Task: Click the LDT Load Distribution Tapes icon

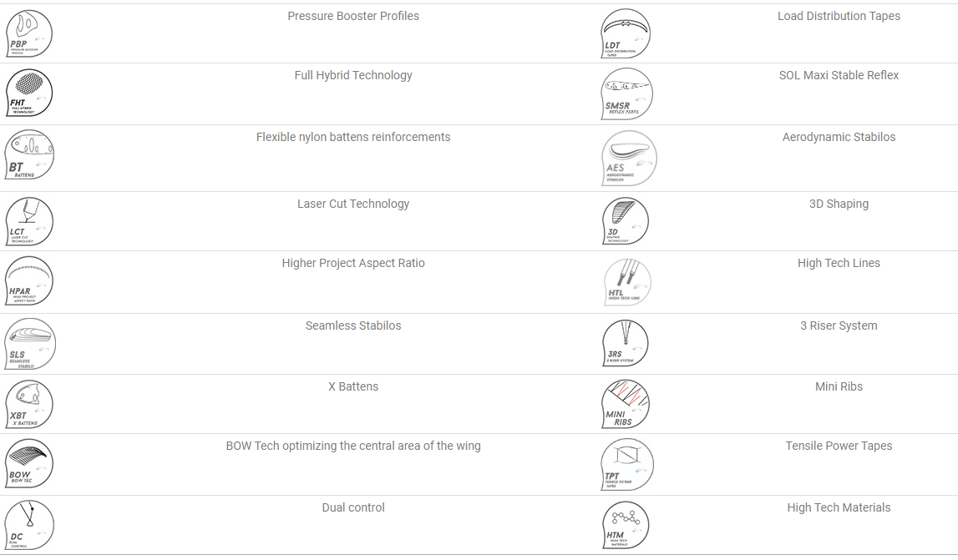Action: pyautogui.click(x=625, y=33)
